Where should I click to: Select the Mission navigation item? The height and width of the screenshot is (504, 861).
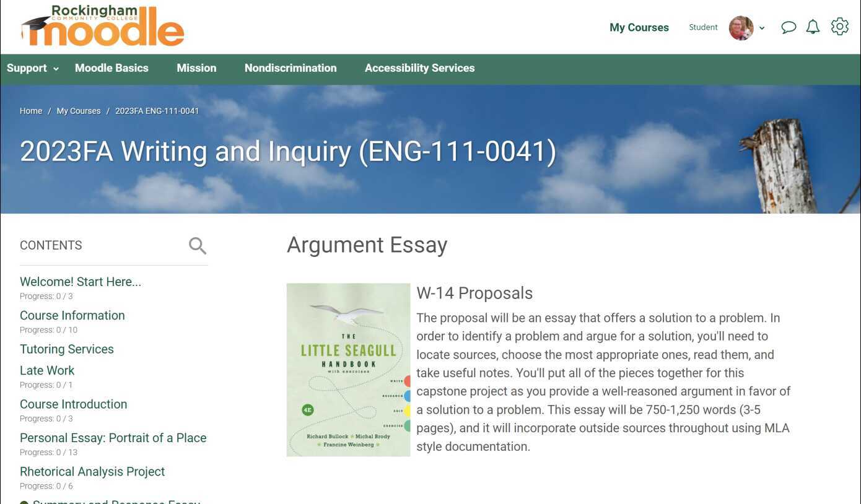pos(196,68)
